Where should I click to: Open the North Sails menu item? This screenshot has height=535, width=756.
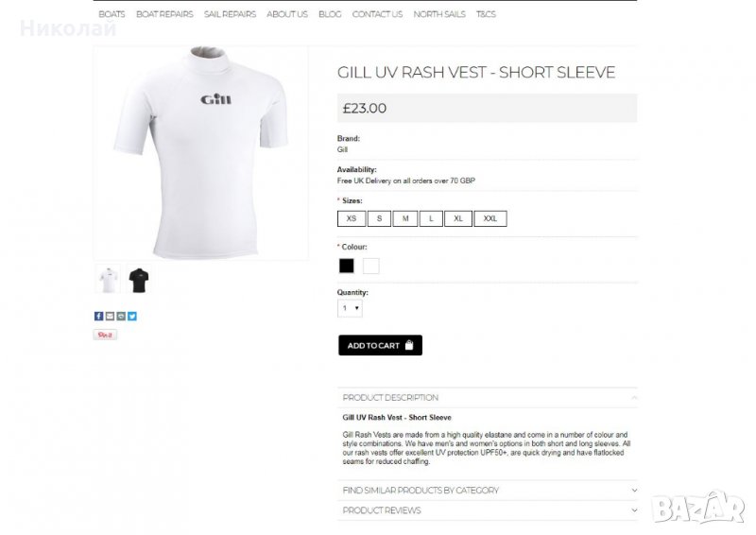tap(439, 14)
